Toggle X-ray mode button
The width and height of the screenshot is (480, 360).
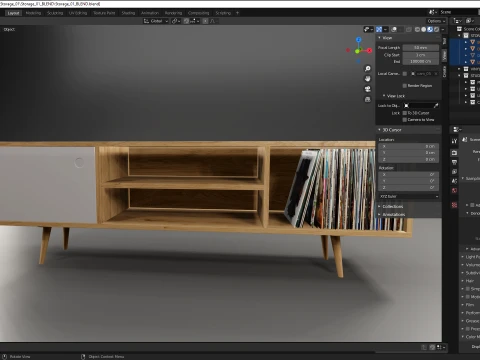click(x=409, y=29)
